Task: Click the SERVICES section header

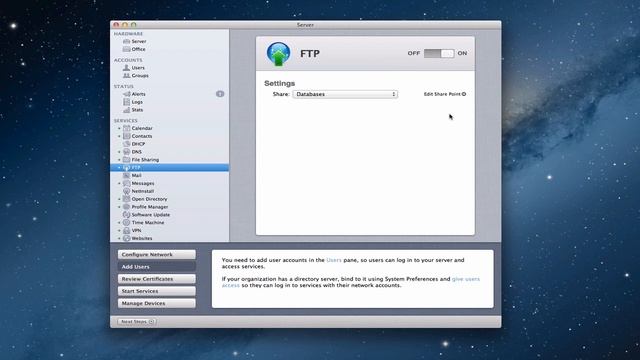Action: (x=126, y=121)
